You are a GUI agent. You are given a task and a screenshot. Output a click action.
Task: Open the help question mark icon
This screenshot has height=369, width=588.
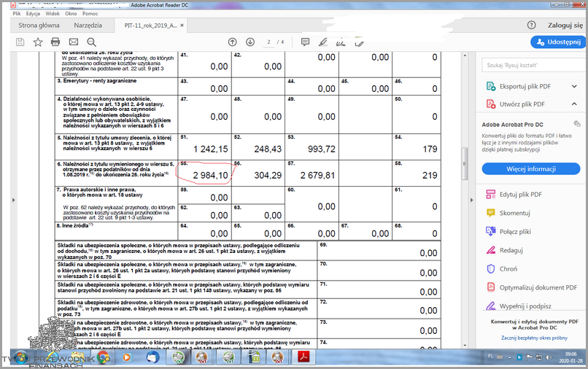click(531, 25)
